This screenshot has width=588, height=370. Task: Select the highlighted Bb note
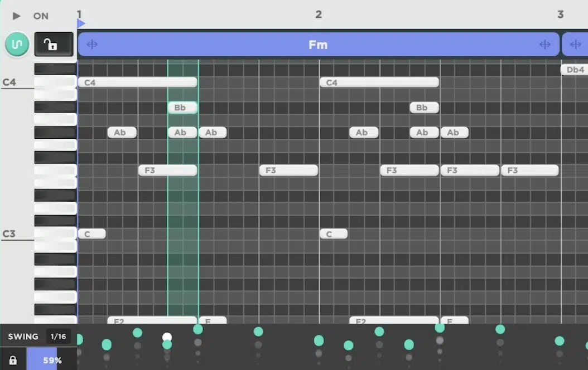(182, 108)
